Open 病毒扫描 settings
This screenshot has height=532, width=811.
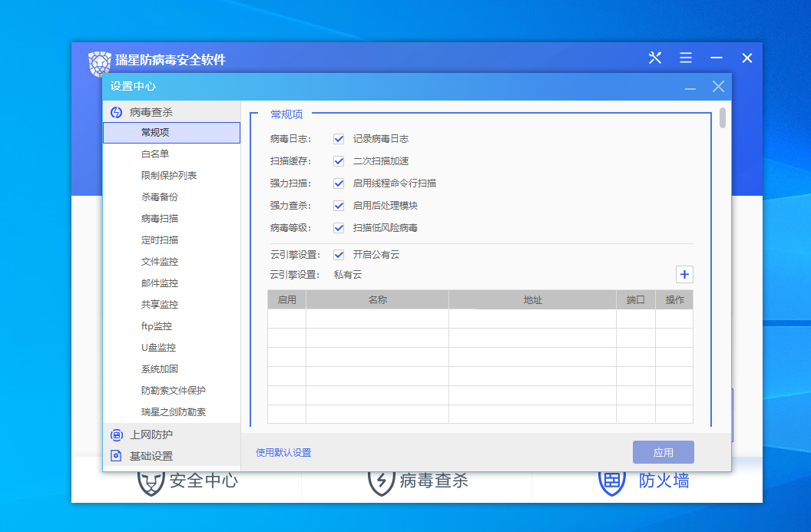click(172, 219)
